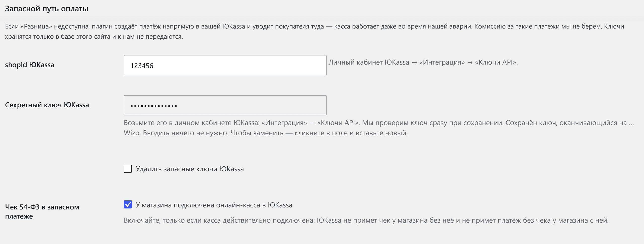Click the Запасной путь оплаты heading

point(47,9)
